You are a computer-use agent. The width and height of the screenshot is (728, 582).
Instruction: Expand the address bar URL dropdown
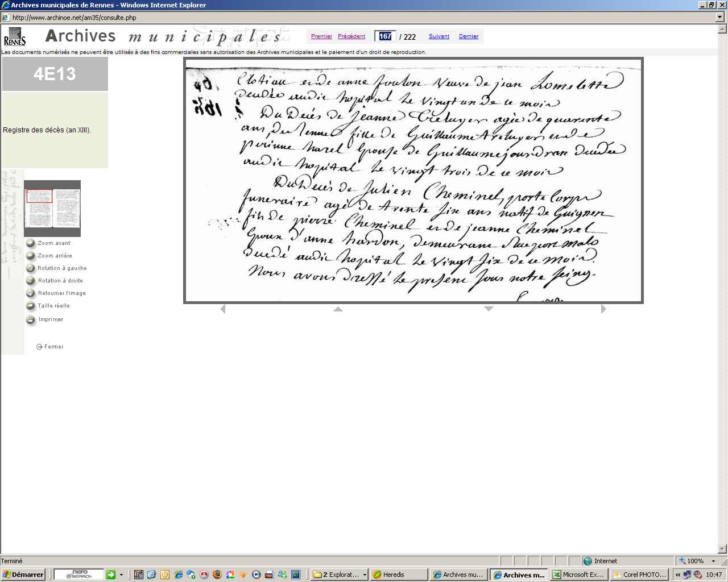pos(720,17)
